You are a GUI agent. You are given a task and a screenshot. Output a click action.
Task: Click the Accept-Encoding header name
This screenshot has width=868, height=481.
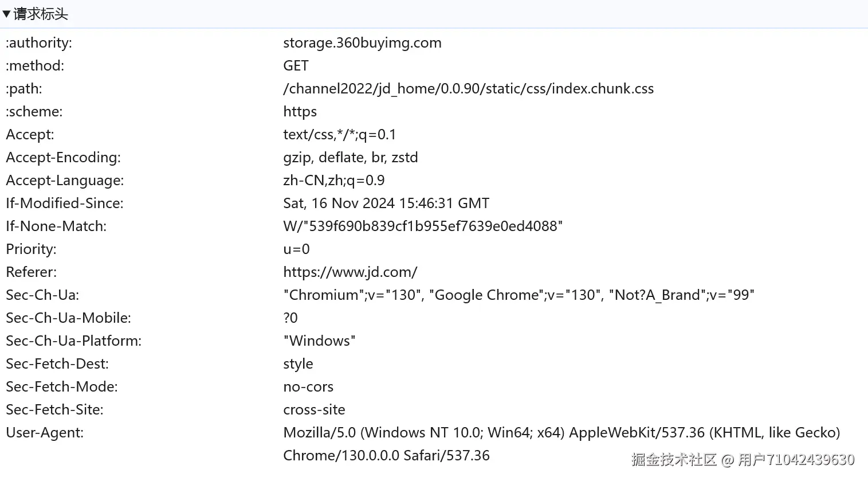[x=63, y=158]
